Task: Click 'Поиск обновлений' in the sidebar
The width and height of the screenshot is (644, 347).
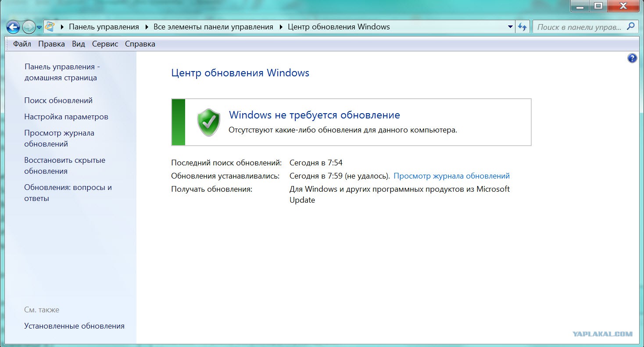Action: [58, 100]
